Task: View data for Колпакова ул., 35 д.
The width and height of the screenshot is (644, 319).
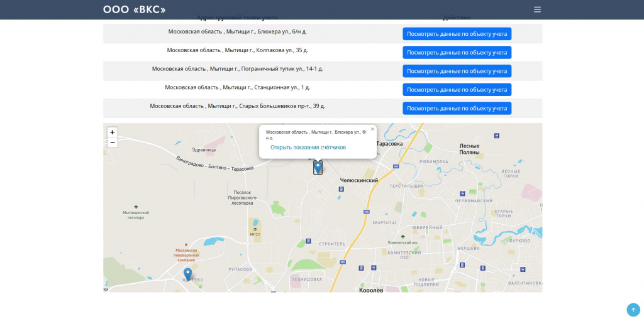Action: point(457,53)
